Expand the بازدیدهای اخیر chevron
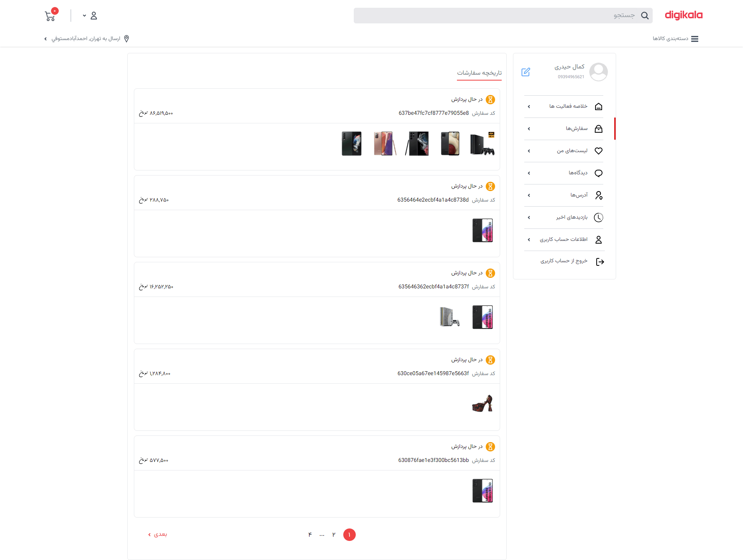This screenshot has height=560, width=743. 529,218
